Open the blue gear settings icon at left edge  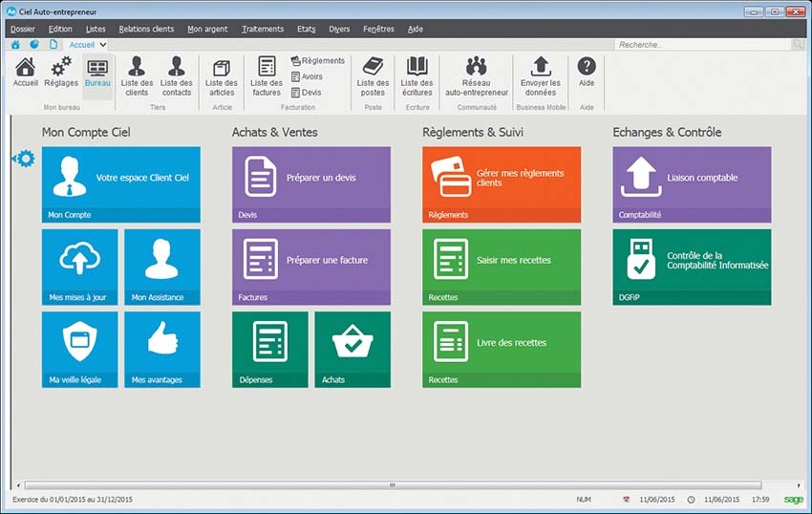click(25, 159)
